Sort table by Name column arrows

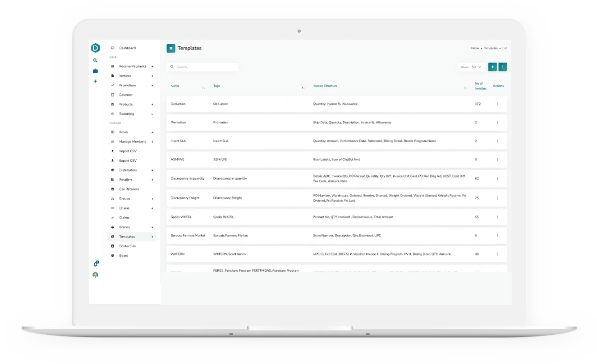coord(203,88)
